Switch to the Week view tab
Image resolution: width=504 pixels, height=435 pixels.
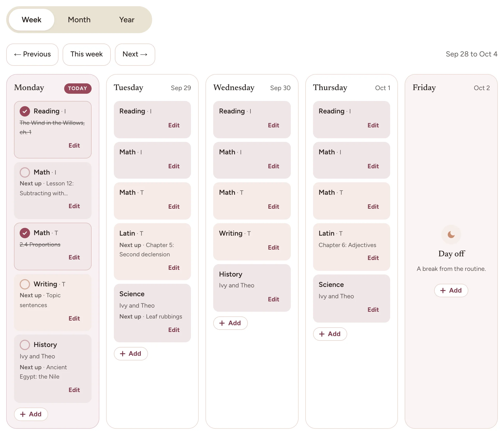[32, 20]
